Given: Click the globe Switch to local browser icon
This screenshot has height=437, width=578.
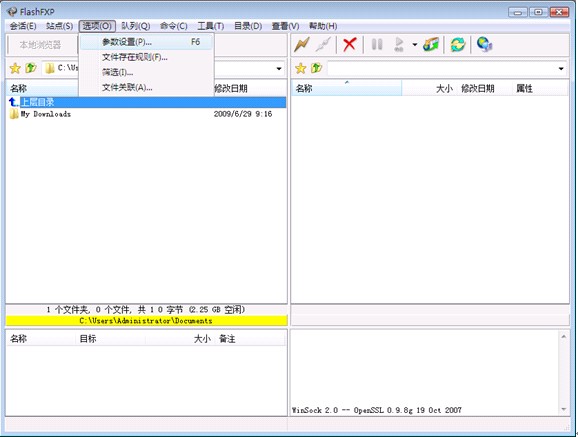Looking at the screenshot, I should 484,45.
